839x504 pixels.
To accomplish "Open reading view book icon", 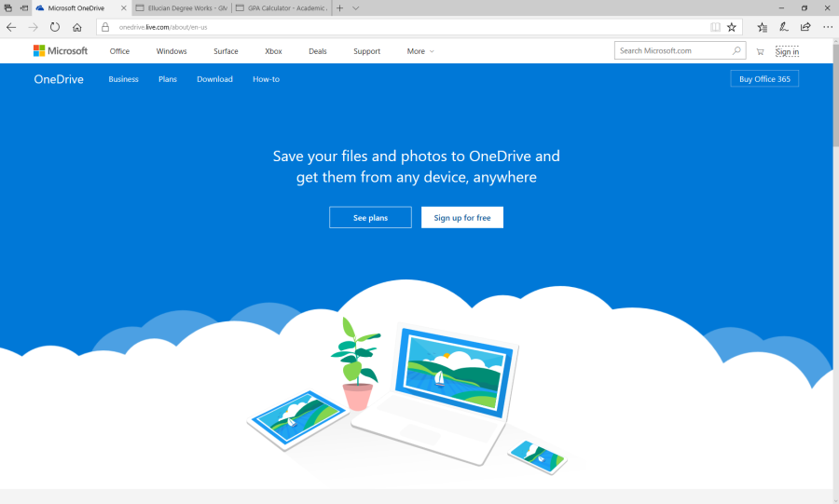I will [x=715, y=27].
